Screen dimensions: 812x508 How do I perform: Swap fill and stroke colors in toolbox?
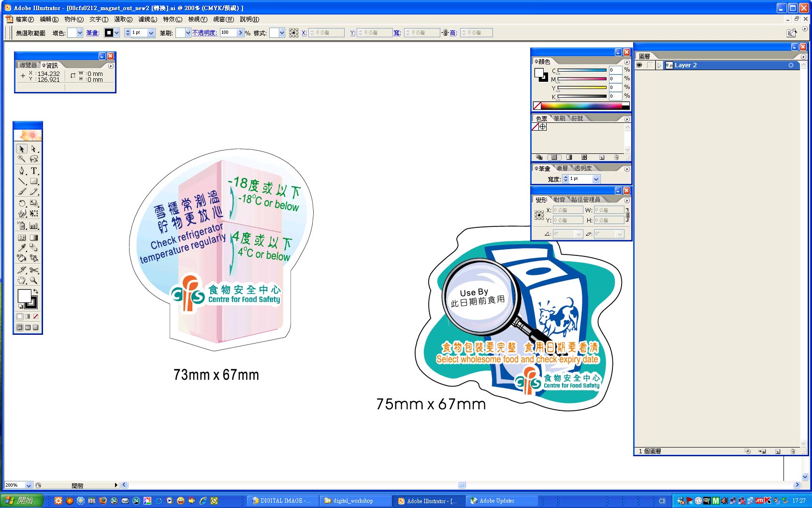coord(37,290)
